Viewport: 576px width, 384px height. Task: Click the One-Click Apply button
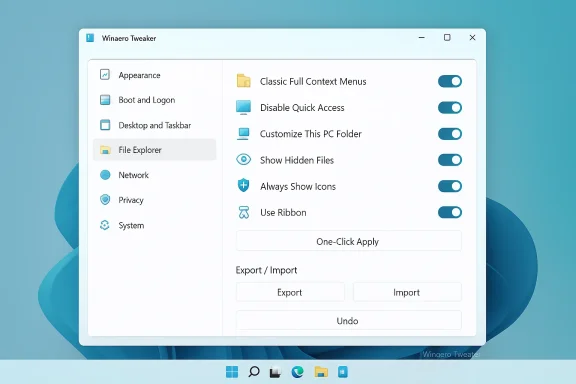pos(348,241)
